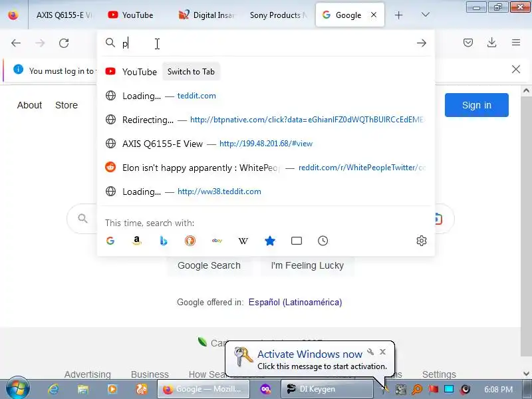Open the Store link on Google

66,105
